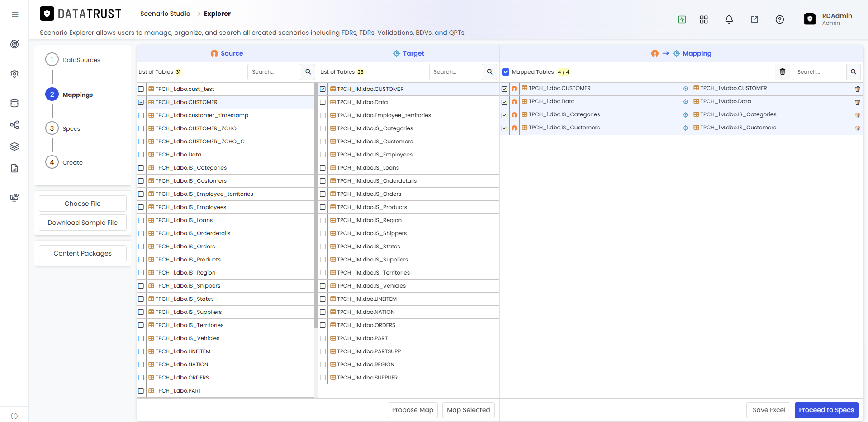868x422 pixels.
Task: Select source row TPCH_1.dbo.IS_Loans
Action: (x=225, y=220)
